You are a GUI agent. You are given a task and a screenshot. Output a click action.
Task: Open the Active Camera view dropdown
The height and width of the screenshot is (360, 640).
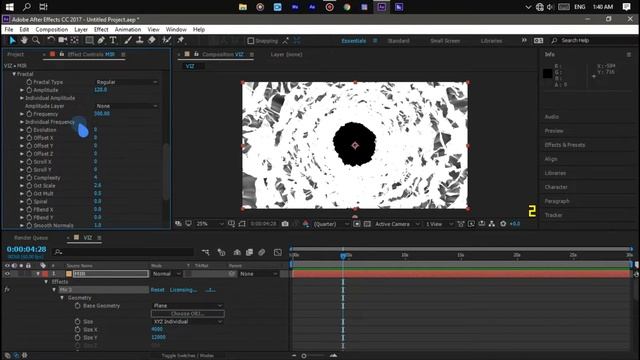[397, 224]
